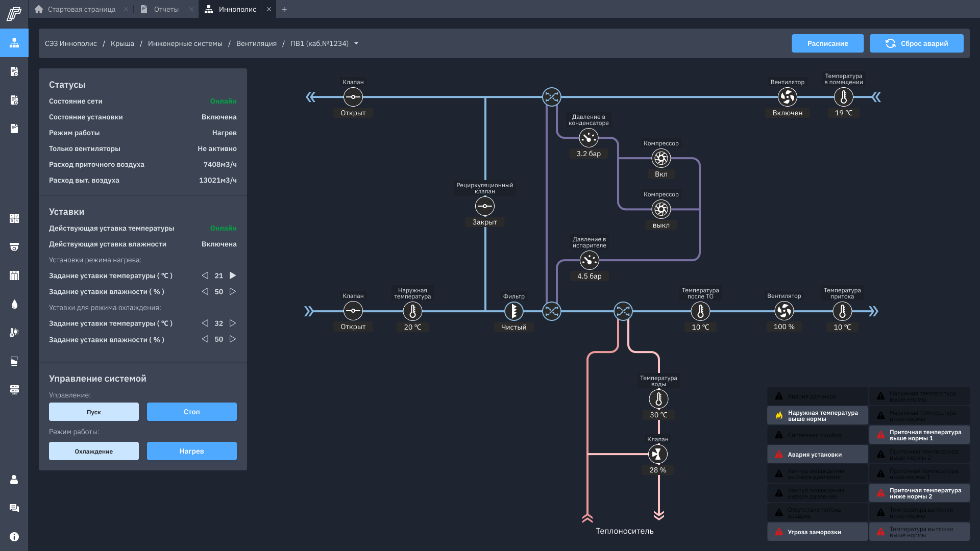Open the Стартовая страница tab
Image resolution: width=980 pixels, height=551 pixels.
click(81, 9)
